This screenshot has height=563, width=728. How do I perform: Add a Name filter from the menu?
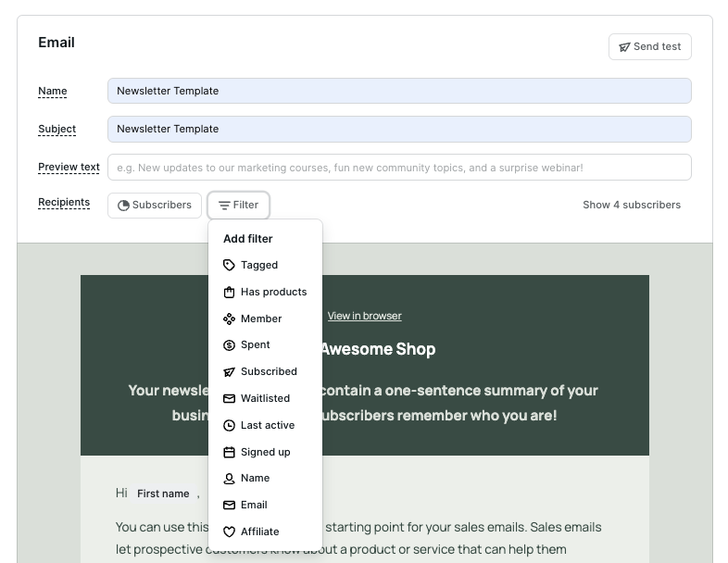[x=265, y=479]
